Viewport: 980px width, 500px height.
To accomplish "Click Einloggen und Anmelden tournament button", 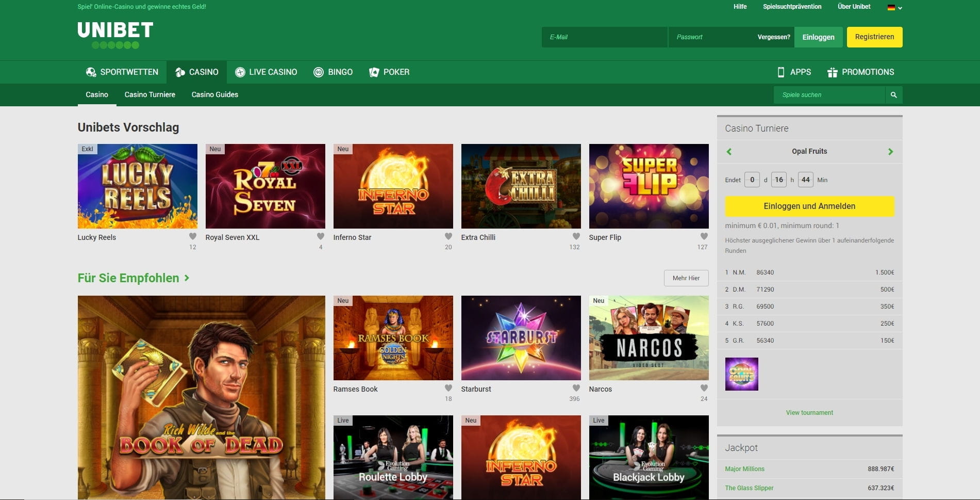I will 809,206.
